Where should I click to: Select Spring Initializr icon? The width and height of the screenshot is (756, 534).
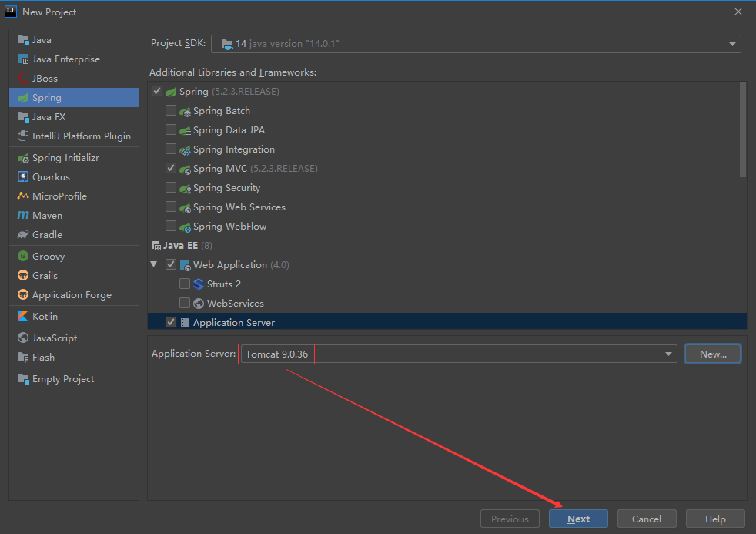click(x=23, y=158)
